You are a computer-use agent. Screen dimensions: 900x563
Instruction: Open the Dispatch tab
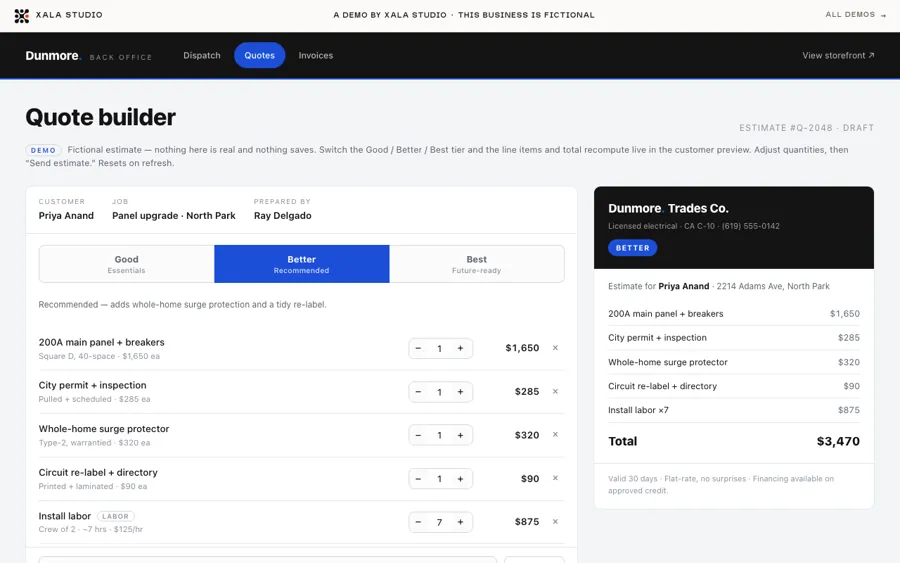pyautogui.click(x=201, y=55)
